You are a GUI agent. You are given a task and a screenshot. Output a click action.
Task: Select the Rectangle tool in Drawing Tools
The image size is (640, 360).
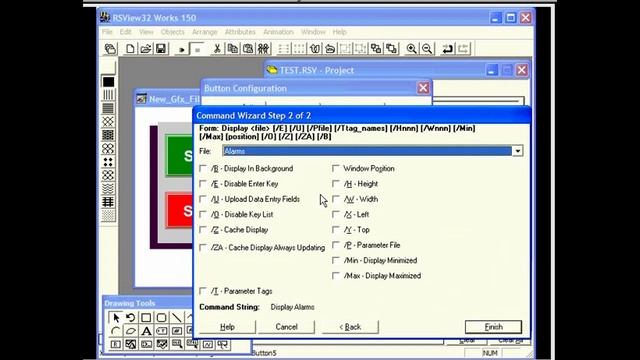tap(146, 317)
